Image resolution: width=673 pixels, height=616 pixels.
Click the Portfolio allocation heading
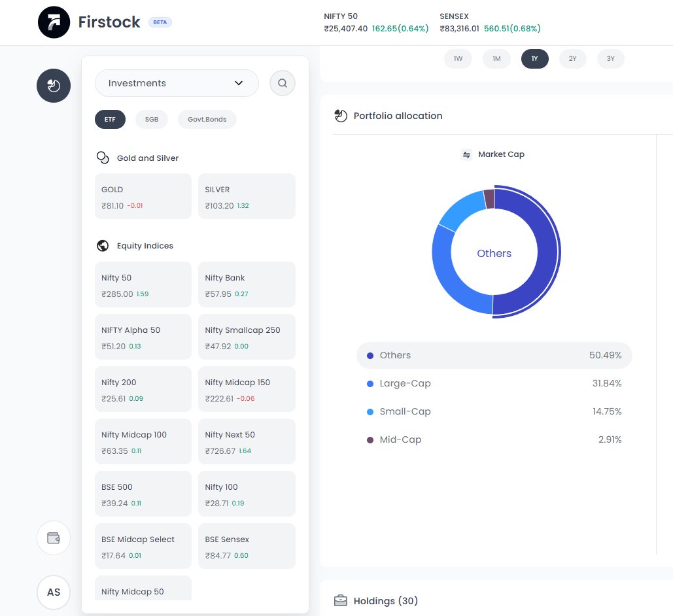click(x=398, y=116)
